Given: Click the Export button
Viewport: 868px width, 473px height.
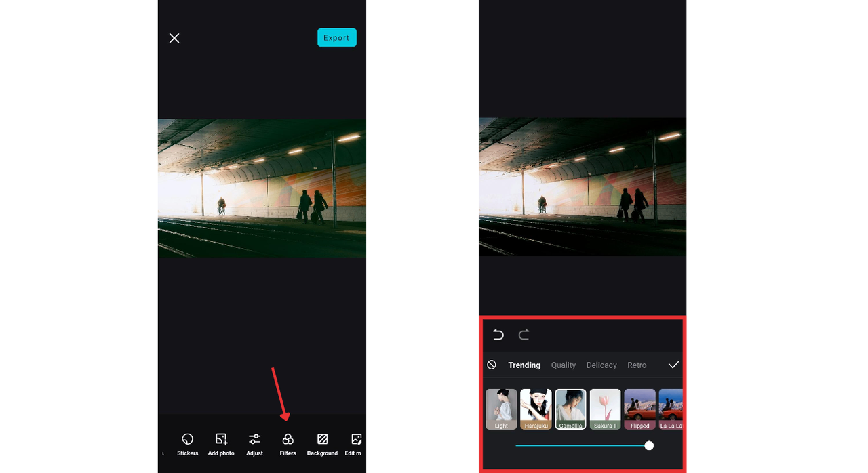Looking at the screenshot, I should coord(337,37).
